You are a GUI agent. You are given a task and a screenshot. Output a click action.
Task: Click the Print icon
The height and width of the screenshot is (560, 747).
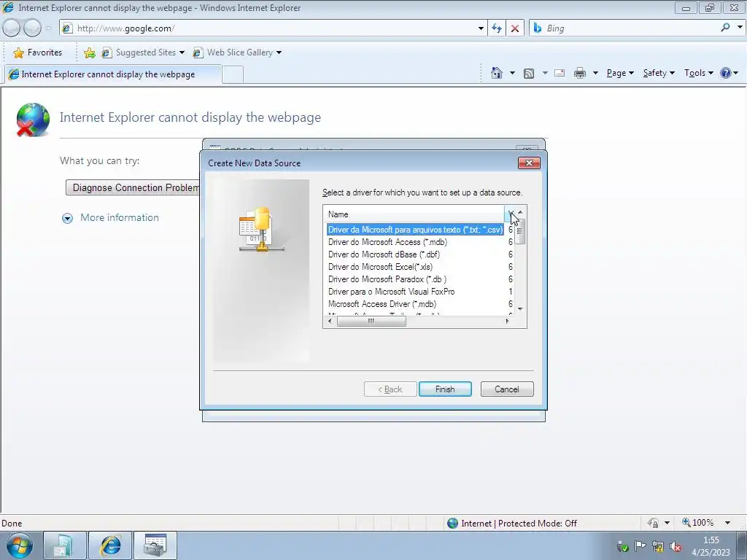coord(580,74)
